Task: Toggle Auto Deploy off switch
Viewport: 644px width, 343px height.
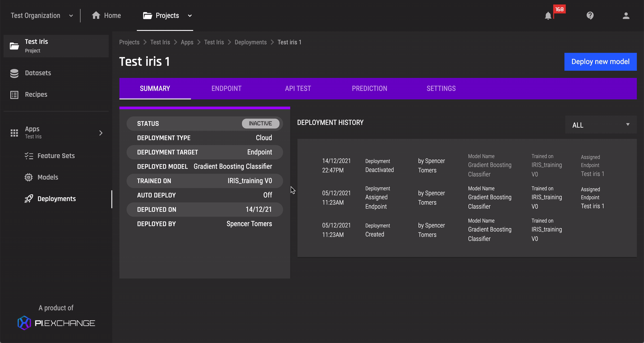Action: tap(267, 195)
